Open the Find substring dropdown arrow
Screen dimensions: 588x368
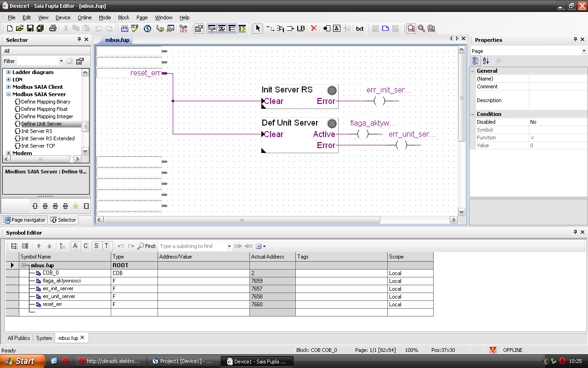229,246
